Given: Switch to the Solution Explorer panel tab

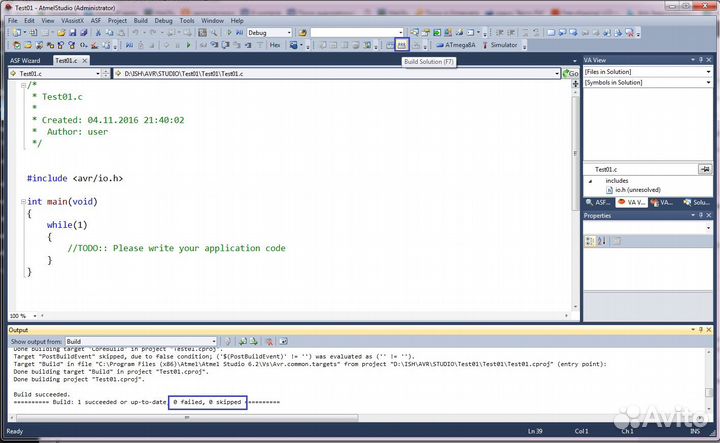Looking at the screenshot, I should pos(698,202).
